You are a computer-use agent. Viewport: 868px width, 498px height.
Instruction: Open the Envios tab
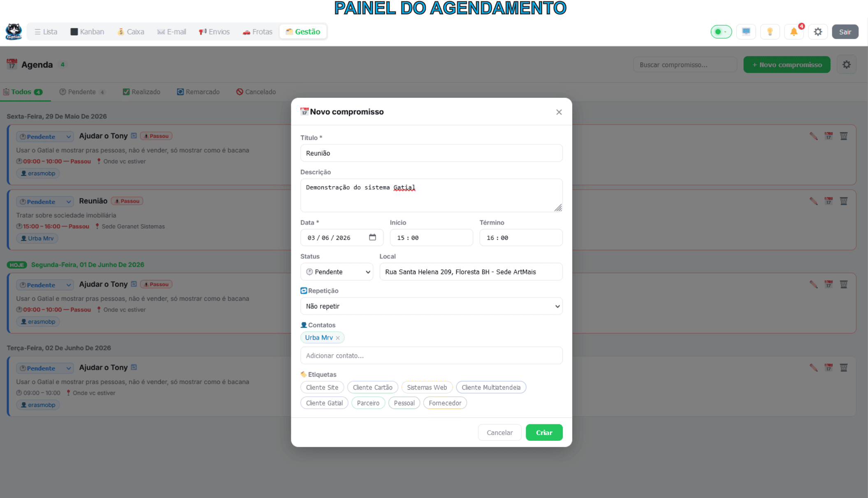[214, 32]
